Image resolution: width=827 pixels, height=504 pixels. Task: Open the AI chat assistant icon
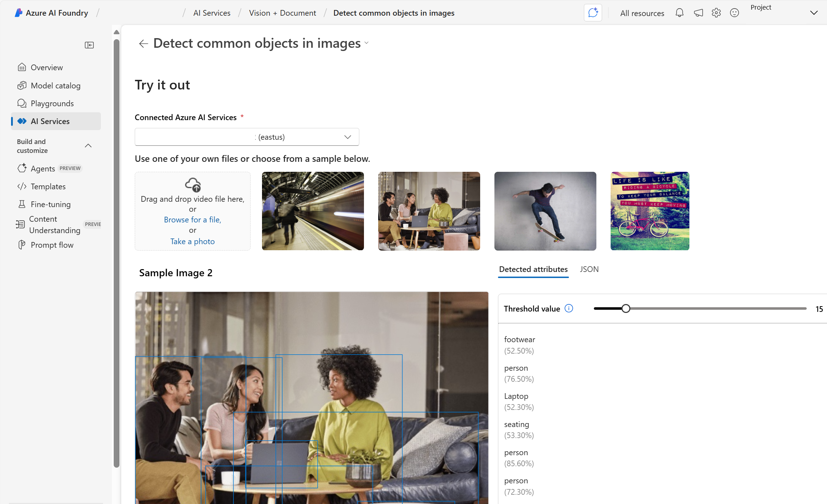click(x=593, y=13)
